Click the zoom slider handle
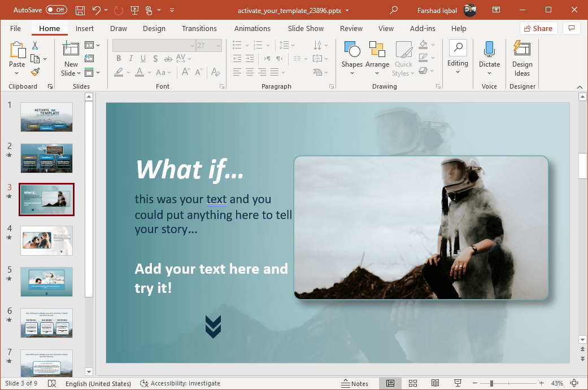Image resolution: width=588 pixels, height=390 pixels. point(491,384)
